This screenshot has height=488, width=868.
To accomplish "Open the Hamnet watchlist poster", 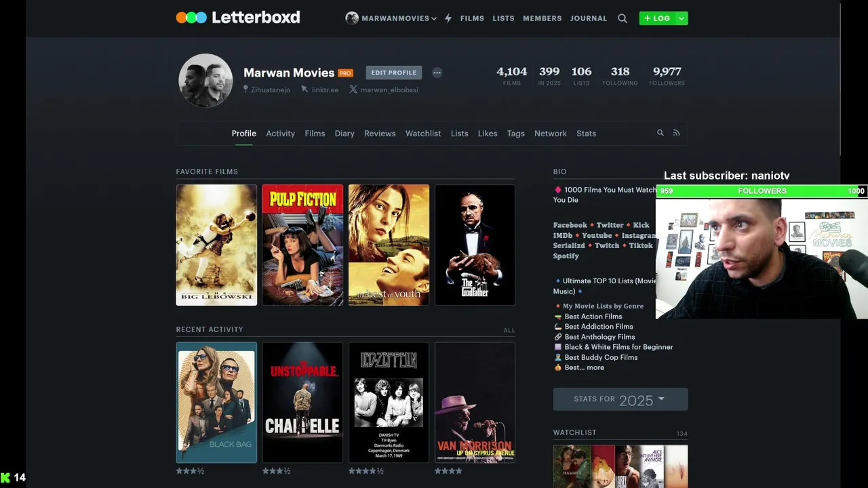I will (572, 466).
